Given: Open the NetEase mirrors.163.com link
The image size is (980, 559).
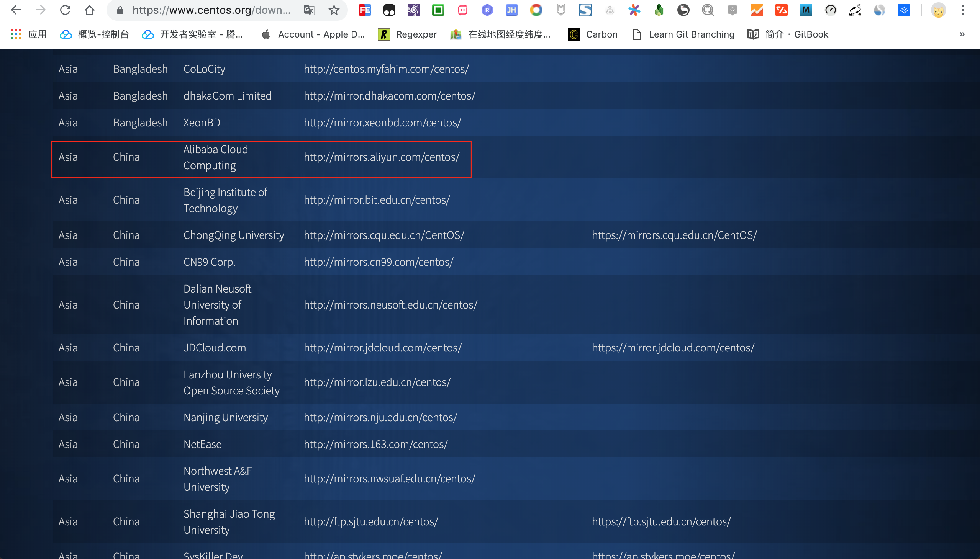Looking at the screenshot, I should click(375, 444).
